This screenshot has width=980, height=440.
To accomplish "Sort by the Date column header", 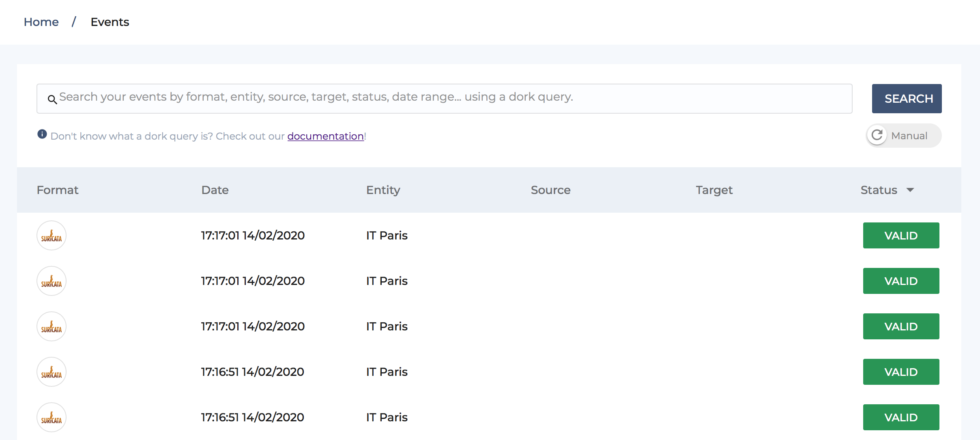I will [215, 190].
